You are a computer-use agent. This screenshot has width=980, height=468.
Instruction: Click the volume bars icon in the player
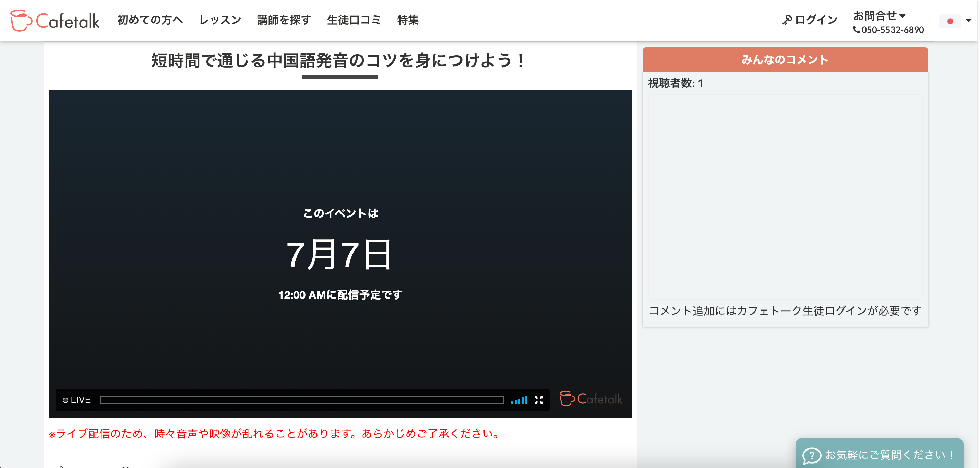coord(519,400)
